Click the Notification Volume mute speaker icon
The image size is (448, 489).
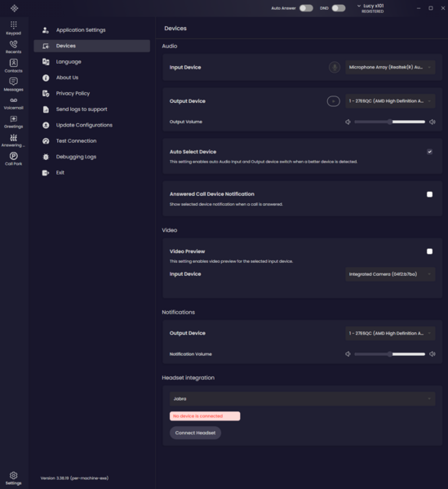pyautogui.click(x=348, y=354)
